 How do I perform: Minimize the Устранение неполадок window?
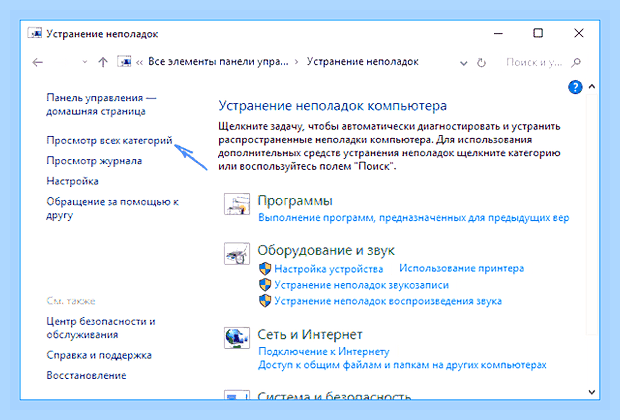pyautogui.click(x=498, y=34)
